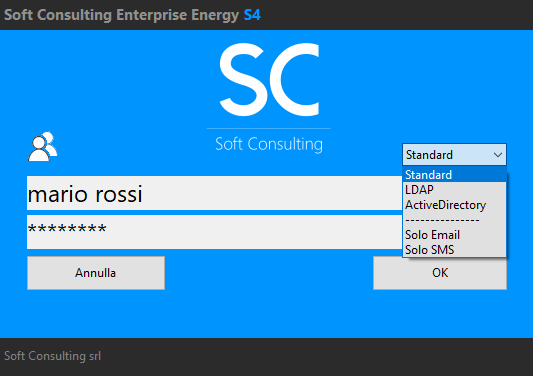Focus the masked password field
This screenshot has height=376, width=533.
click(214, 232)
